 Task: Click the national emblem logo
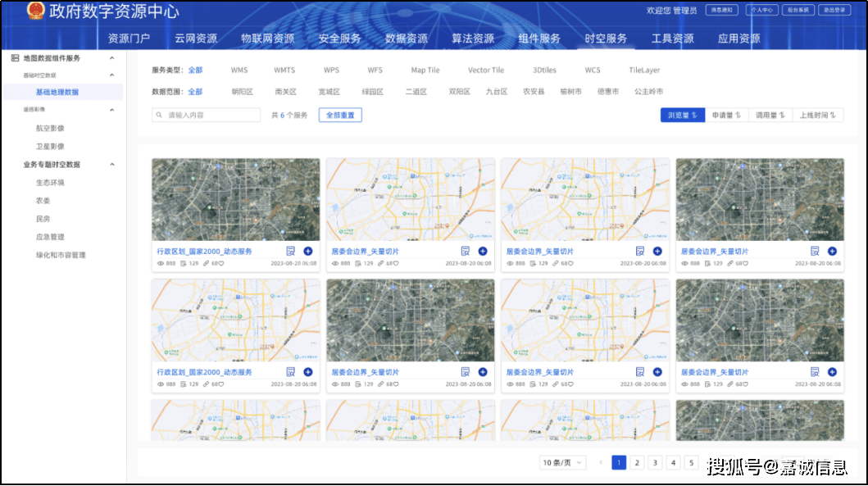[x=35, y=11]
